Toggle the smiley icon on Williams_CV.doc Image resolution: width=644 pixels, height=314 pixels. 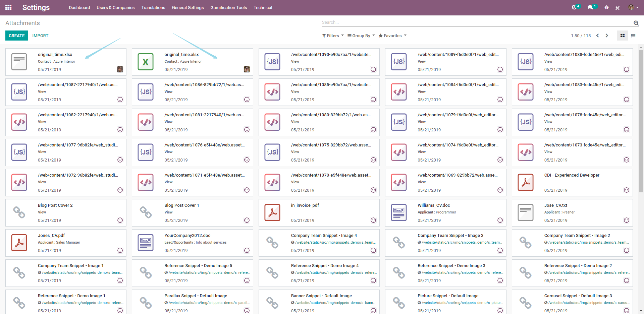pos(500,220)
